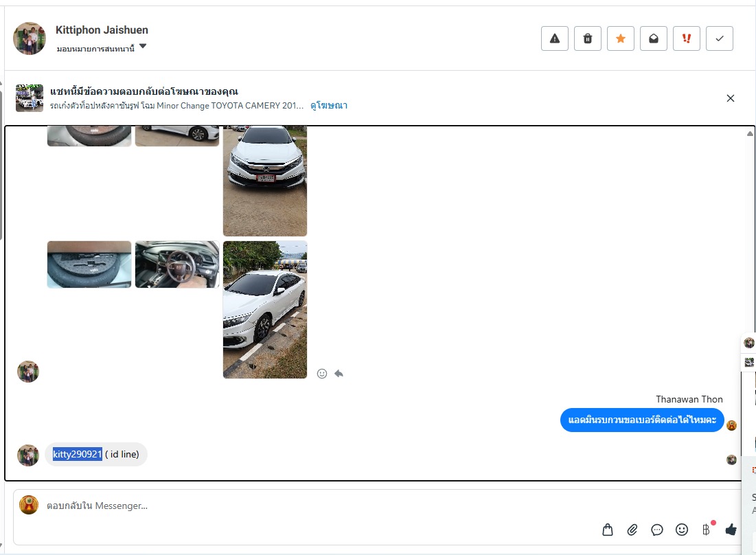Click the Baht payment request icon
Screen dimensions: 756x555
[x=706, y=530]
